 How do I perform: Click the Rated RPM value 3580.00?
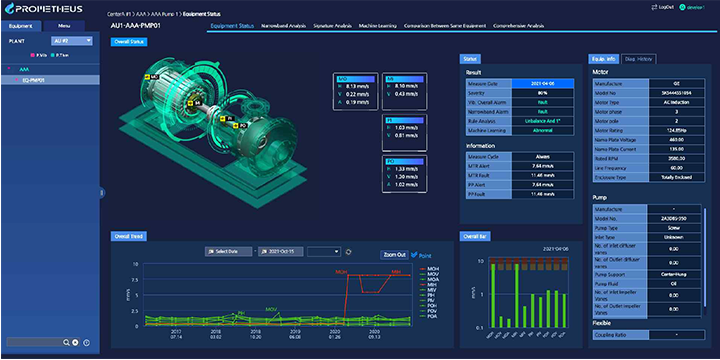tap(676, 158)
